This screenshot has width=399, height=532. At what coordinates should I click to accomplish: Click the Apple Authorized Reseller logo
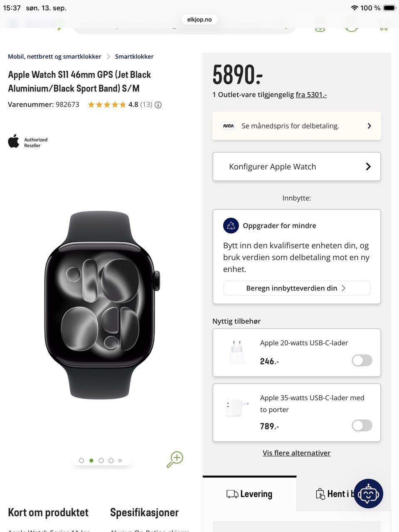click(x=28, y=142)
